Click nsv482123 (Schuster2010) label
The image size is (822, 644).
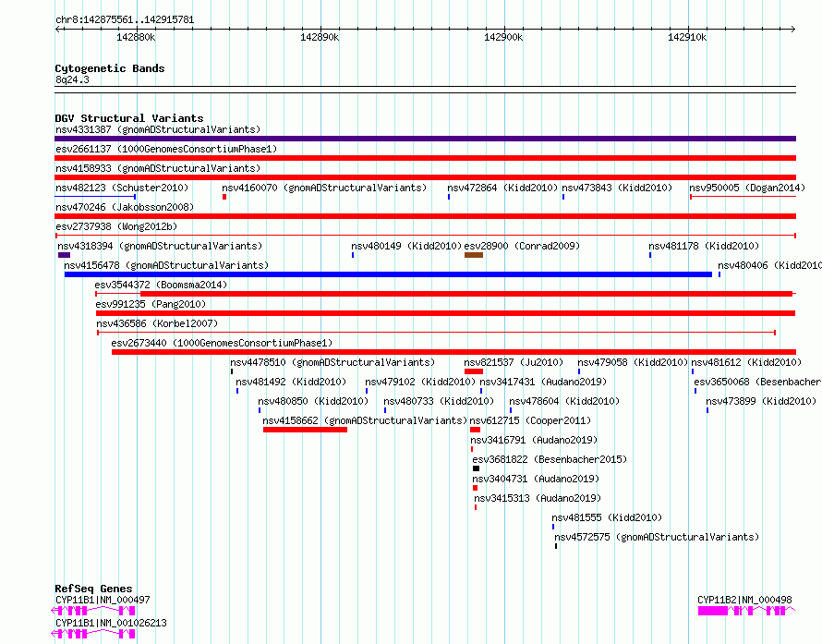coord(122,188)
